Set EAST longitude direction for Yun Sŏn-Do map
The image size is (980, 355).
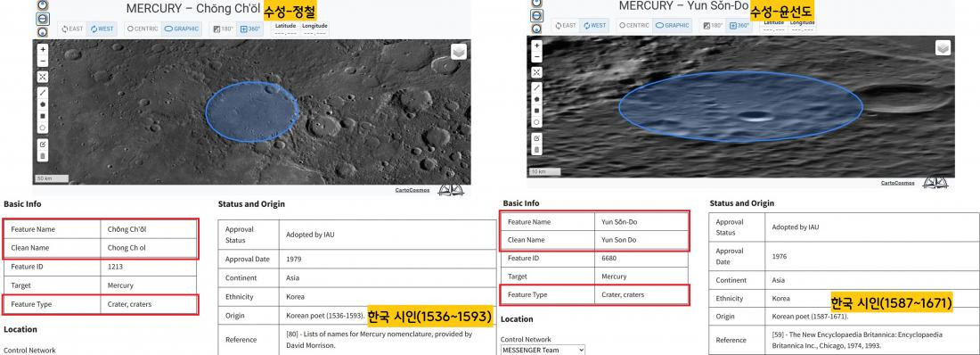tap(566, 25)
